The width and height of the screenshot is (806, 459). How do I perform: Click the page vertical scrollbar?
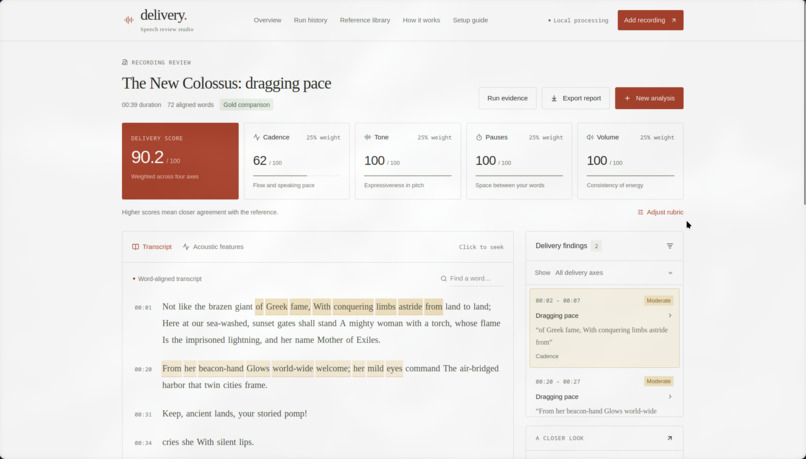803,103
